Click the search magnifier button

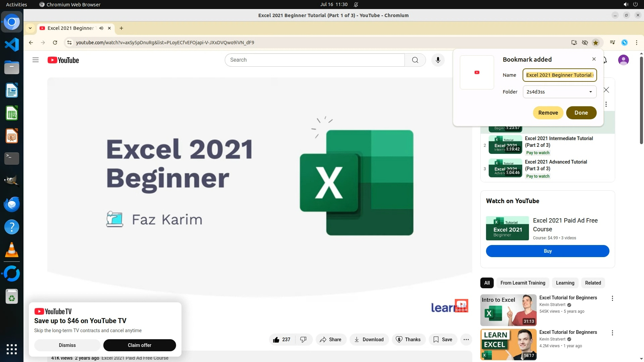(x=415, y=60)
